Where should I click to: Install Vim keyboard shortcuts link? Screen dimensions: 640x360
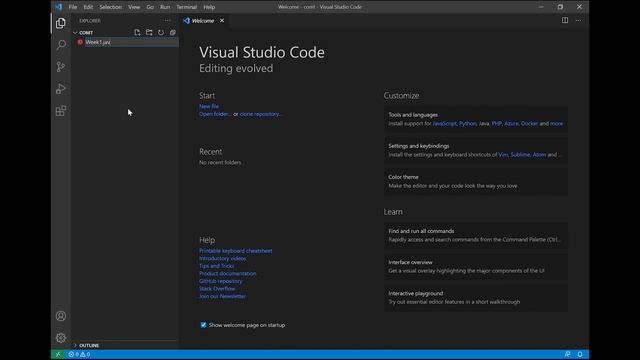pyautogui.click(x=503, y=155)
